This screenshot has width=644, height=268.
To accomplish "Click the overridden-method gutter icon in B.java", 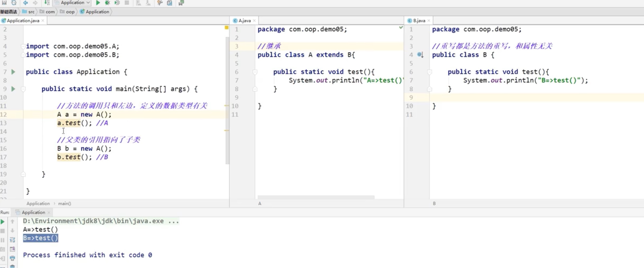I will (x=420, y=55).
